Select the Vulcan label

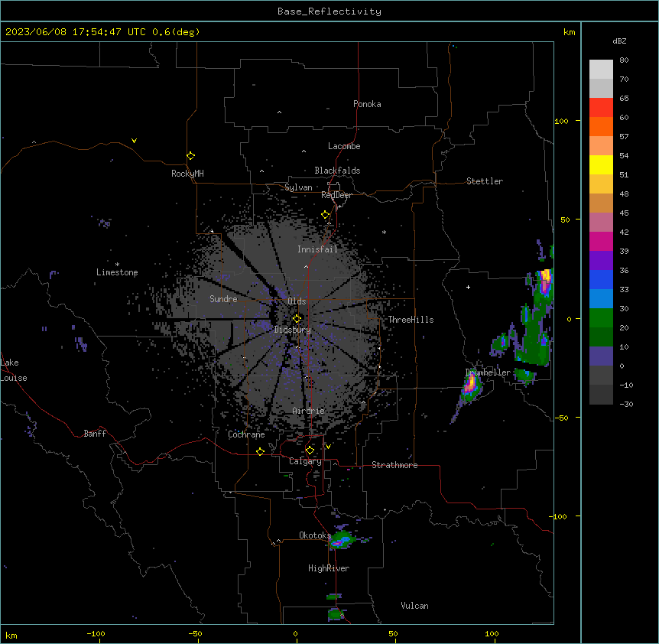[x=415, y=606]
